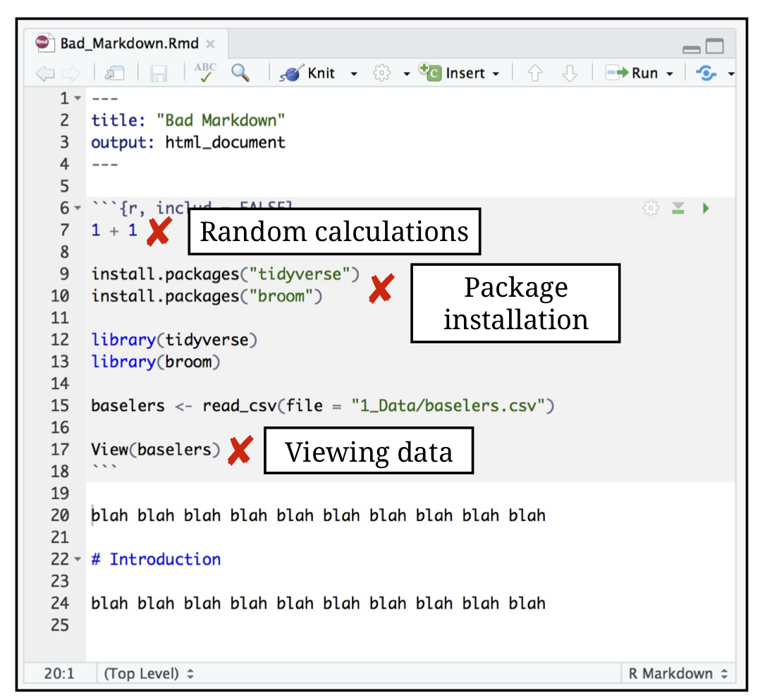Click the View(baselers) line

156,450
